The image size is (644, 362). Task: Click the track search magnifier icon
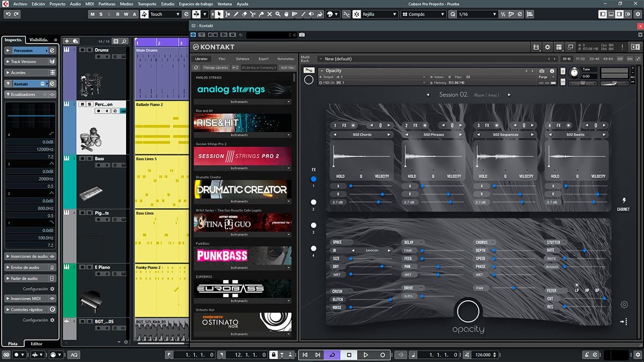coord(124,41)
